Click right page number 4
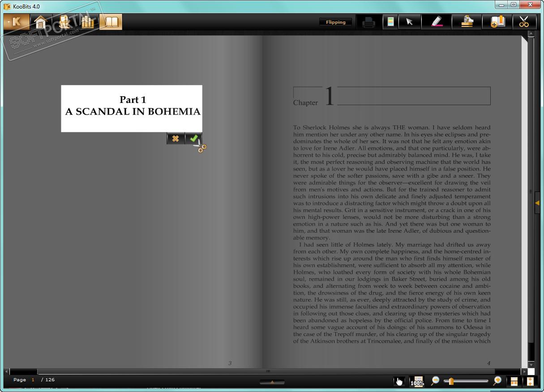 click(488, 363)
